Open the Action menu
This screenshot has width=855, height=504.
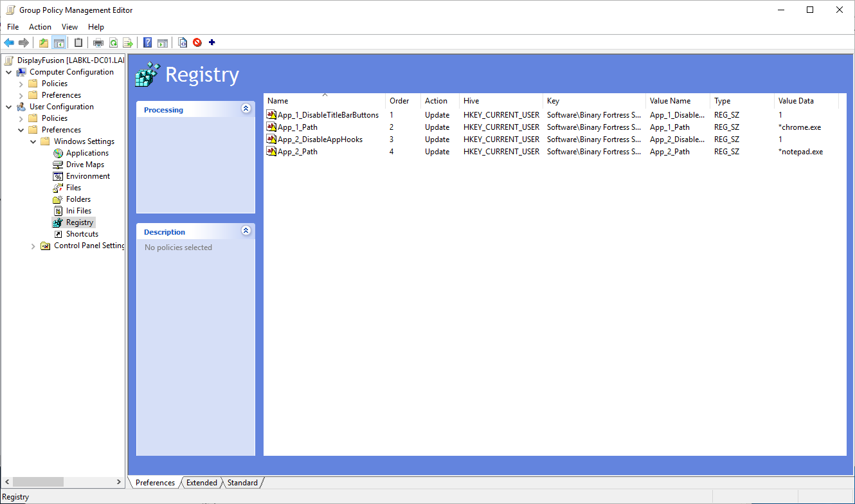tap(40, 27)
